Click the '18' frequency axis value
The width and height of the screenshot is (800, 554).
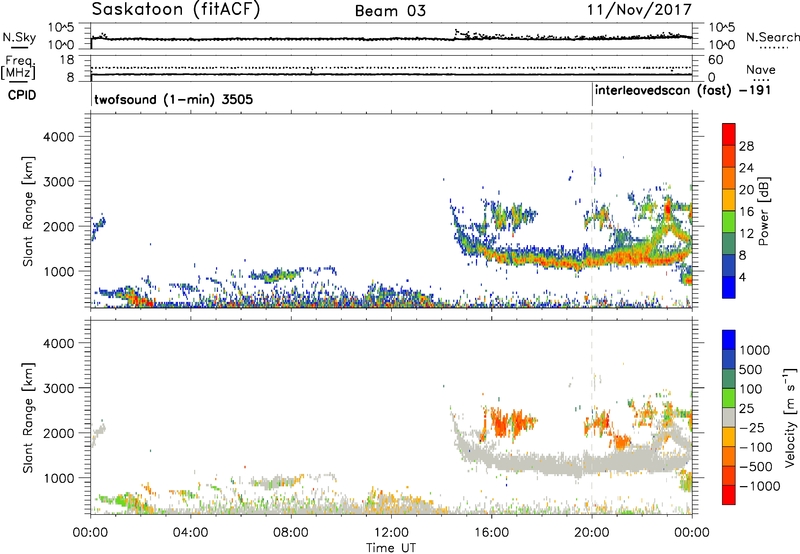(67, 60)
